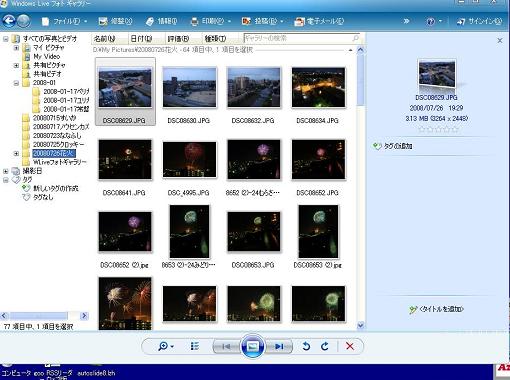Viewport: 510px width, 380px height.
Task: Expand the 20080726花火 folder node
Action: coord(16,153)
